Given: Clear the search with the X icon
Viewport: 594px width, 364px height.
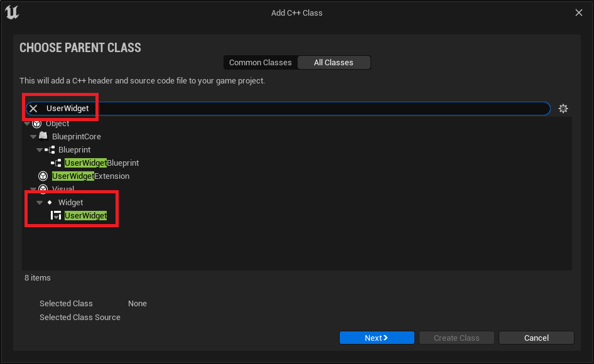Looking at the screenshot, I should 33,109.
